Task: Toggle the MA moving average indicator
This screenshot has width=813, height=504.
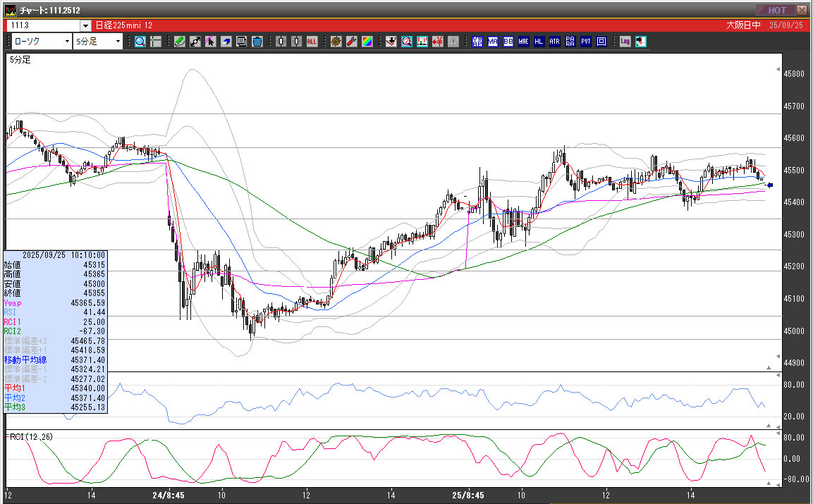Action: click(492, 42)
